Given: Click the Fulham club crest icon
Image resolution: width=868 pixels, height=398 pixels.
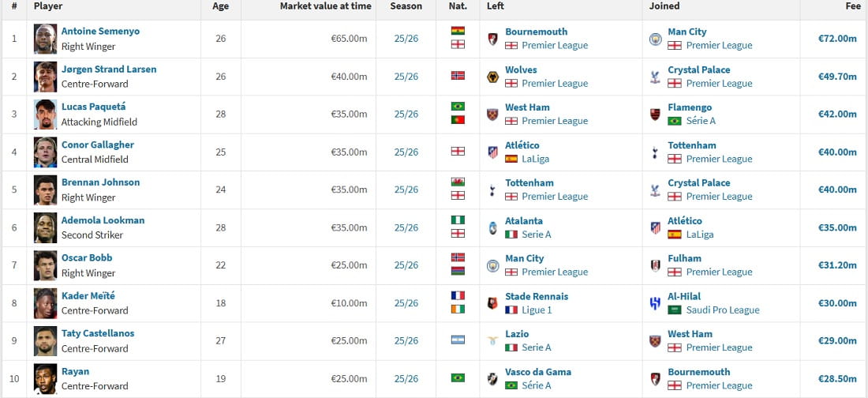Looking at the screenshot, I should tap(655, 265).
